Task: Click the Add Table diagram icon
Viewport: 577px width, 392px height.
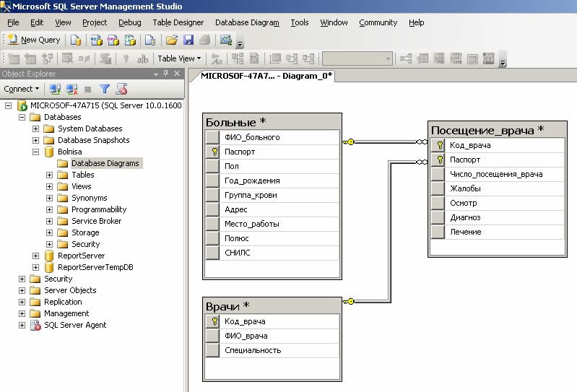Action: click(x=30, y=58)
